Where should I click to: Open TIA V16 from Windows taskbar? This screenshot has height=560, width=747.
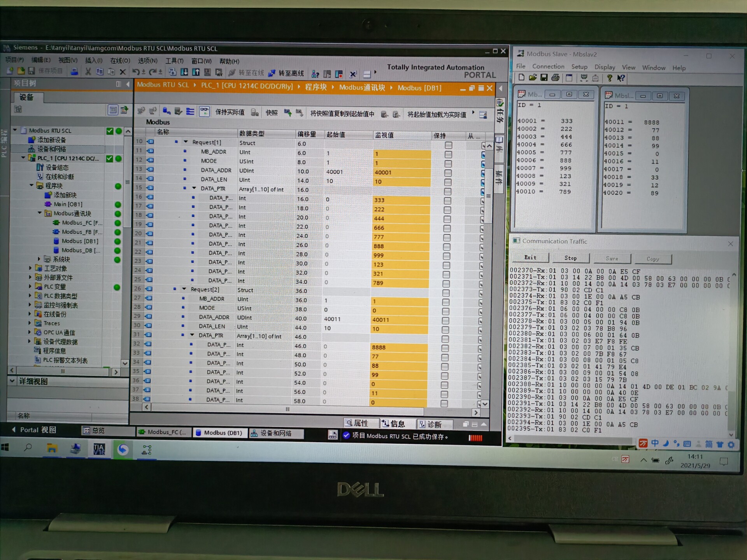pos(99,450)
